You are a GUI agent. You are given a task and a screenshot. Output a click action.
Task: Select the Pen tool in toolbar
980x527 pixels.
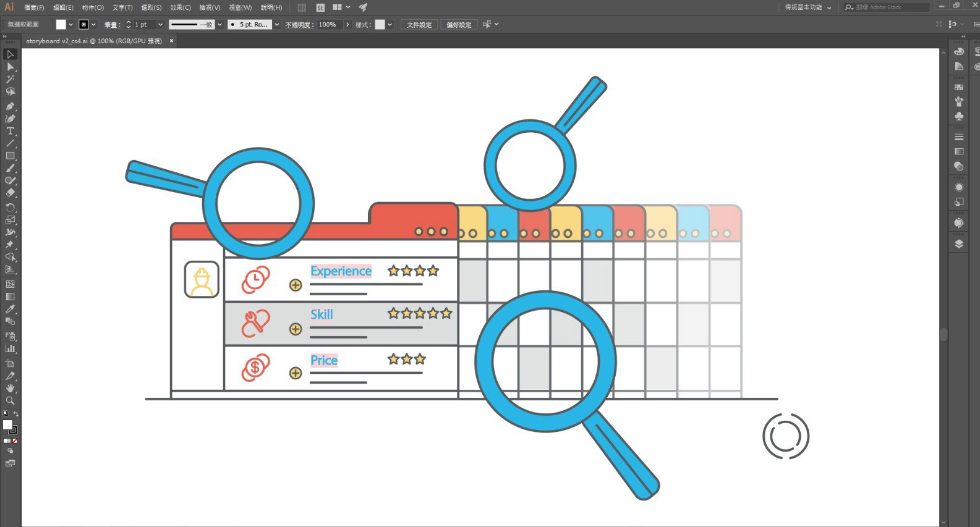[10, 106]
